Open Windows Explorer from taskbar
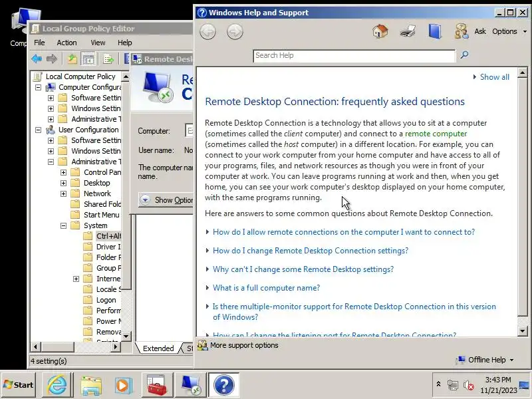 click(90, 385)
